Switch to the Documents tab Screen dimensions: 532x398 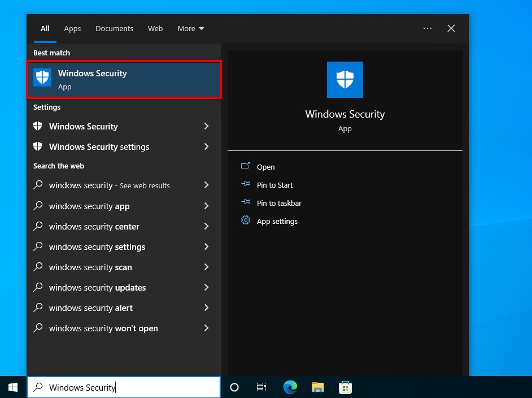tap(114, 28)
